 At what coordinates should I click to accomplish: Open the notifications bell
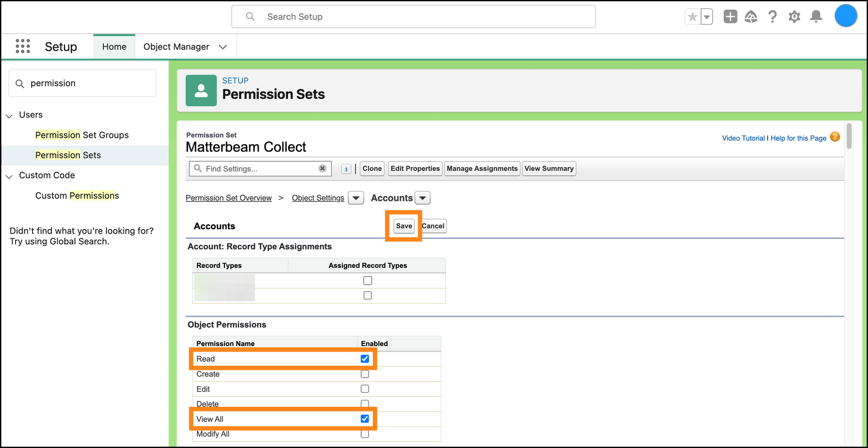pyautogui.click(x=816, y=17)
